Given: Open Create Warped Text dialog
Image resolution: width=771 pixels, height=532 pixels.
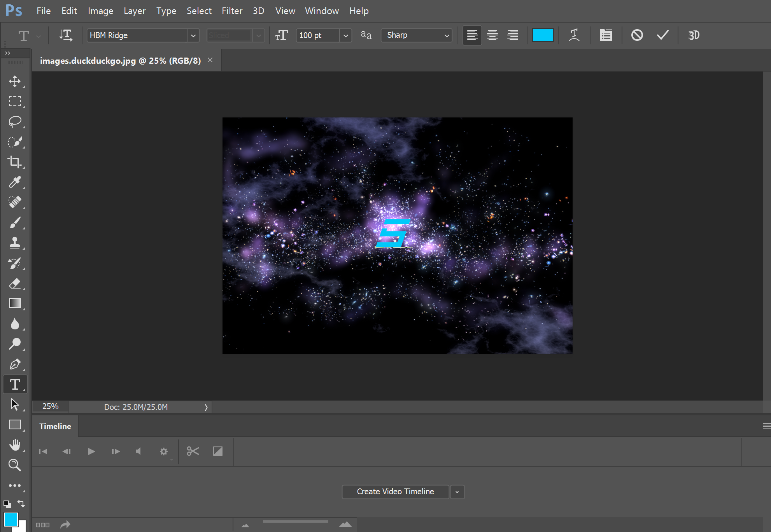Looking at the screenshot, I should click(x=574, y=35).
